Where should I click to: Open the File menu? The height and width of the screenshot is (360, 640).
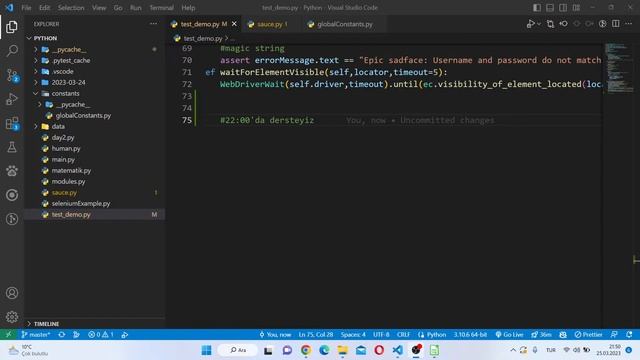tap(26, 8)
